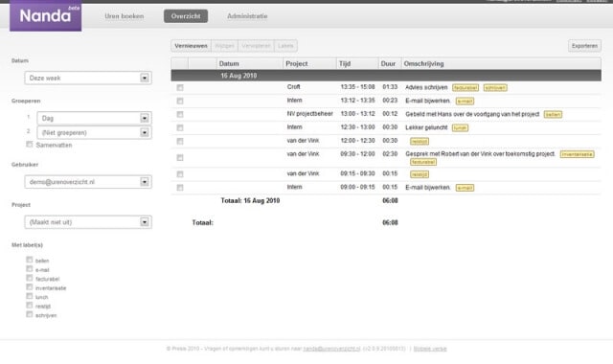This screenshot has width=613, height=364.
Task: Click the Exporteren button
Action: [x=584, y=46]
